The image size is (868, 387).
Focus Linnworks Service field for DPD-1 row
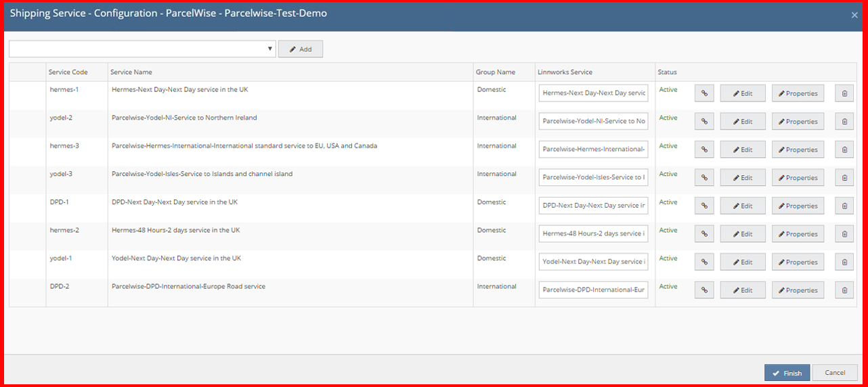click(594, 205)
